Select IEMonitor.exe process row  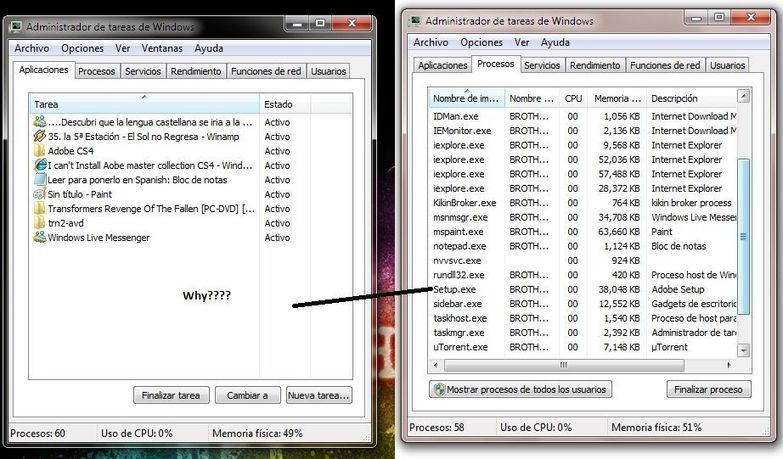click(583, 130)
